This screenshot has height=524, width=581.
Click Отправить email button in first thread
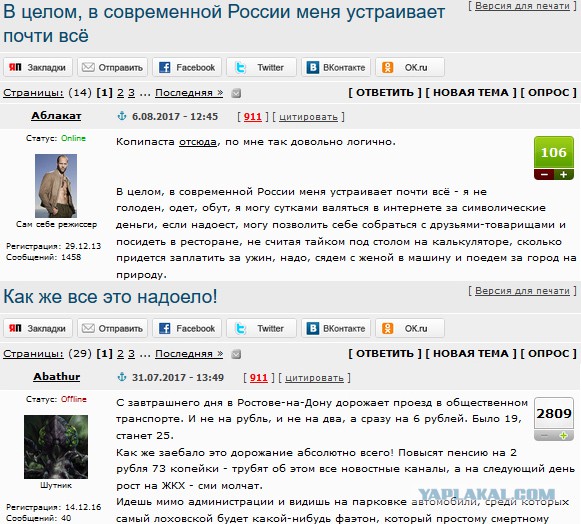(112, 67)
